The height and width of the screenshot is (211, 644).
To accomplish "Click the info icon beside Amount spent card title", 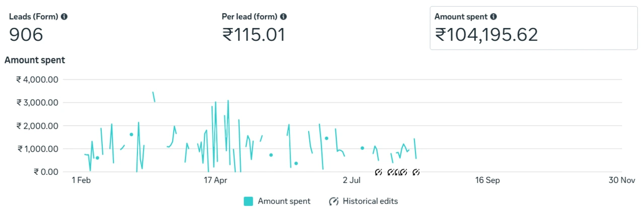I will coord(493,17).
